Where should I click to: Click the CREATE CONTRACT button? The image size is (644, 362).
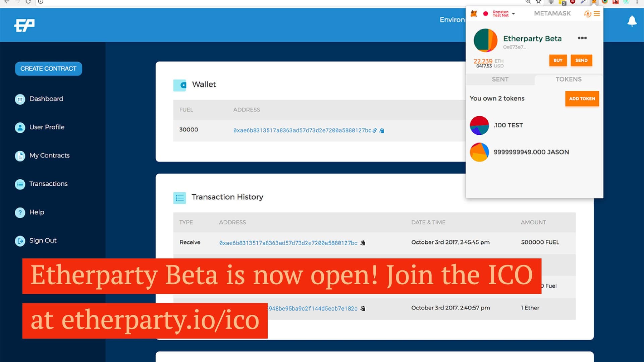tap(48, 68)
